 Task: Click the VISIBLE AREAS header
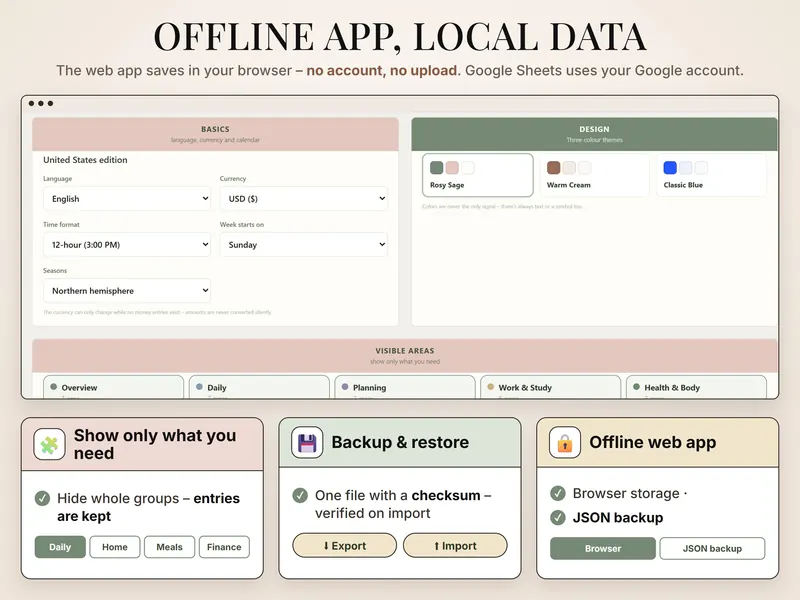click(405, 355)
